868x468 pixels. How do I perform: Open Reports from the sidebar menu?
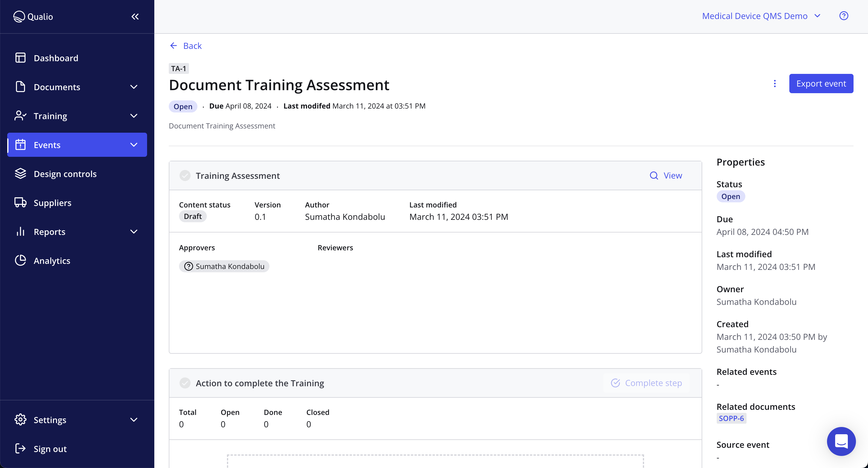(49, 232)
